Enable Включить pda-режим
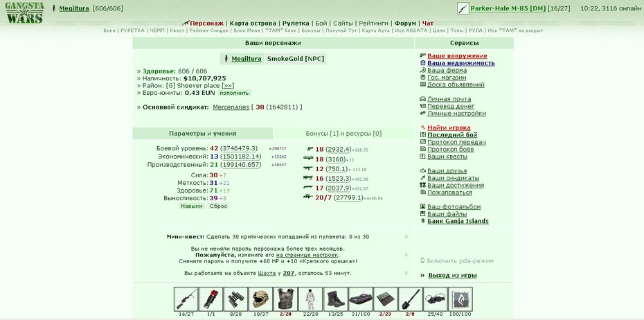644x320 pixels. click(x=460, y=261)
